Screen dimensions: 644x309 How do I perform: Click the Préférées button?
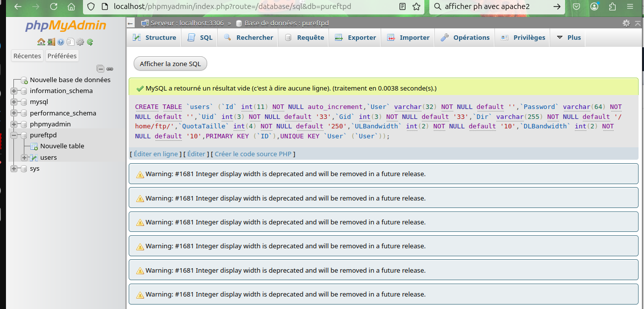pyautogui.click(x=62, y=56)
